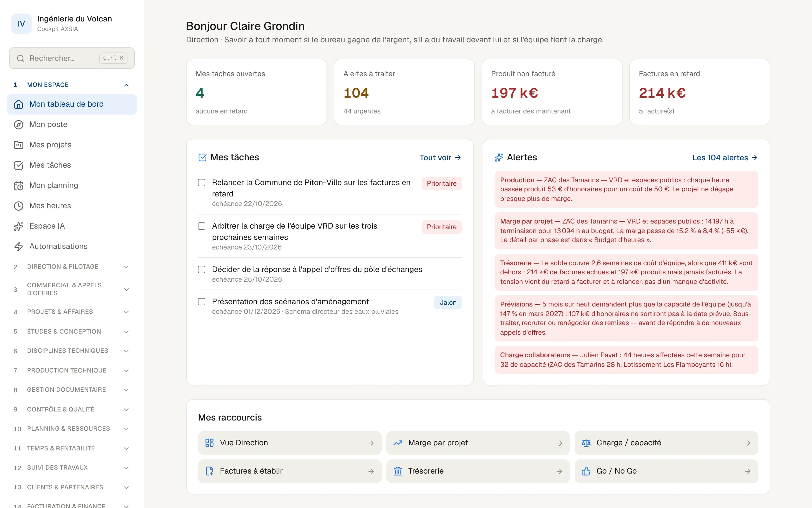The image size is (812, 508).
Task: Open the Charge collaborateurs alert for Julien Payet
Action: tap(626, 360)
